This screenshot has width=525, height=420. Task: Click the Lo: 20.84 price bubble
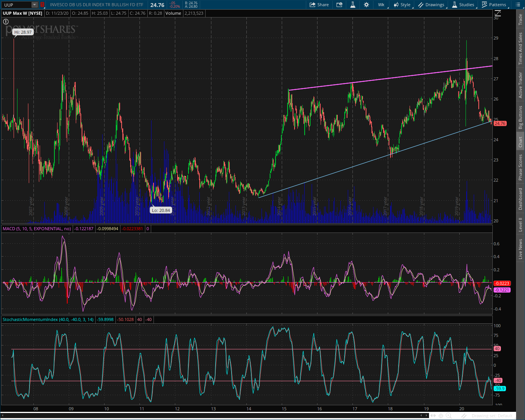click(161, 210)
